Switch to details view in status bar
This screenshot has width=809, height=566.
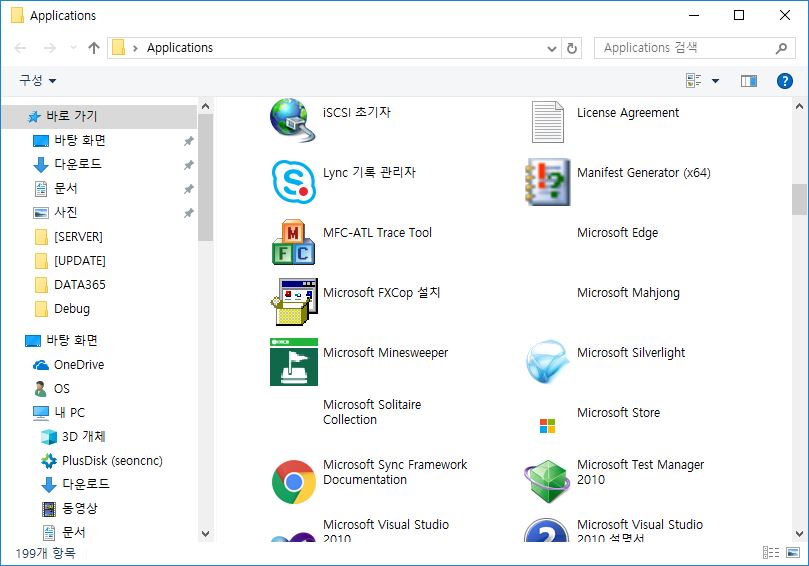click(x=771, y=553)
